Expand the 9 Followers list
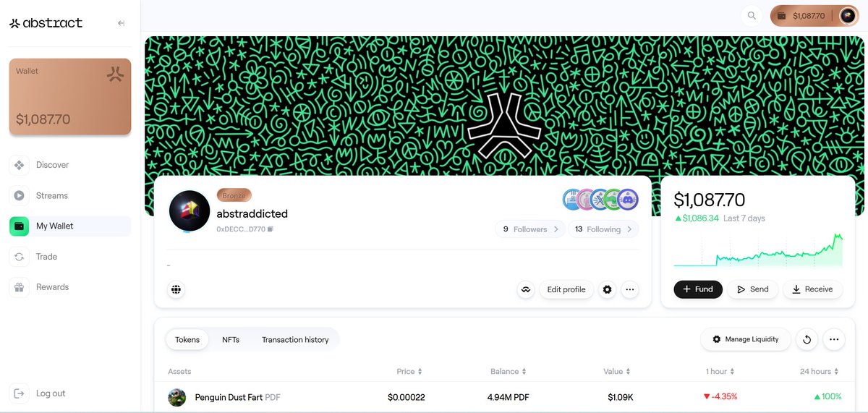Screen dimensions: 868x413 pyautogui.click(x=530, y=229)
